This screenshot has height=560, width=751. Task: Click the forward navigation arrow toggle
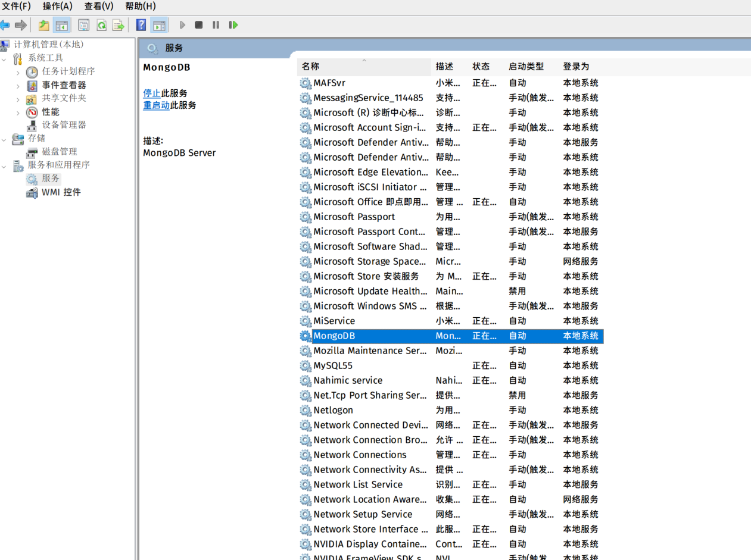(21, 24)
